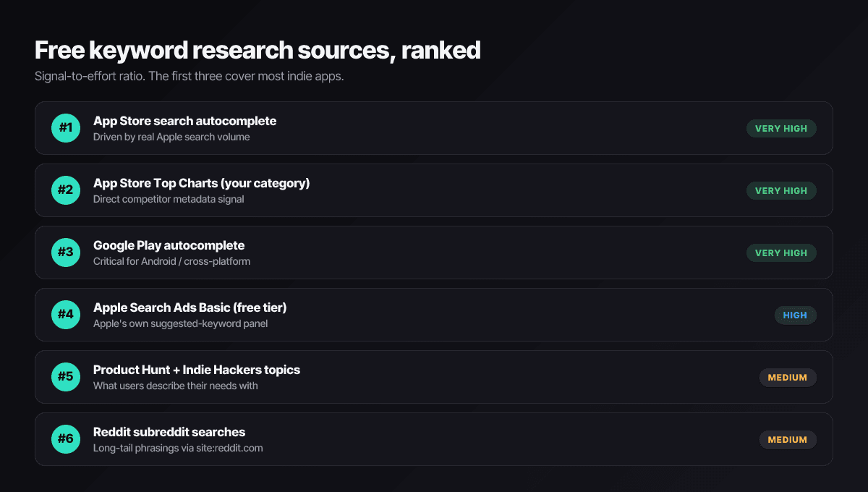
Task: Click 'Critical for Android / cross-platform' text
Action: pos(171,261)
